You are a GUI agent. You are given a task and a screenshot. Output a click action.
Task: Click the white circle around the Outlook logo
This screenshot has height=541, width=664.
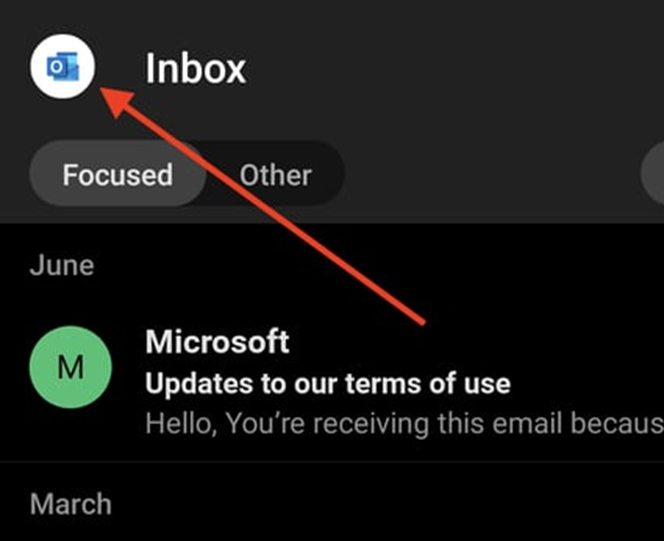click(63, 66)
